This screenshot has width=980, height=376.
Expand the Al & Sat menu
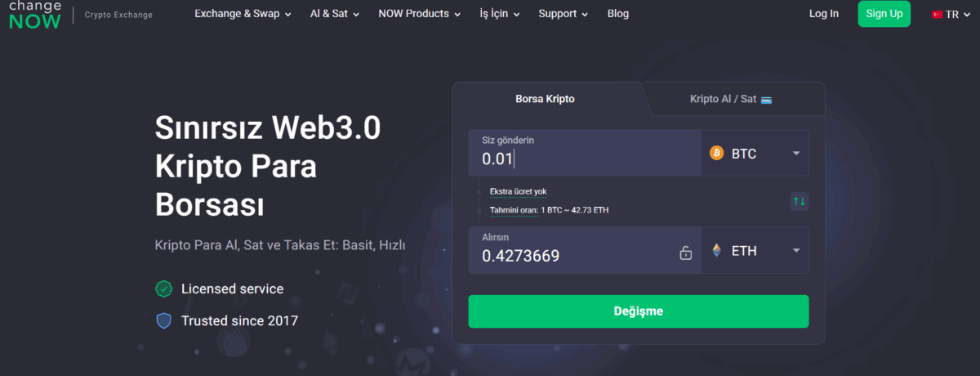(335, 14)
